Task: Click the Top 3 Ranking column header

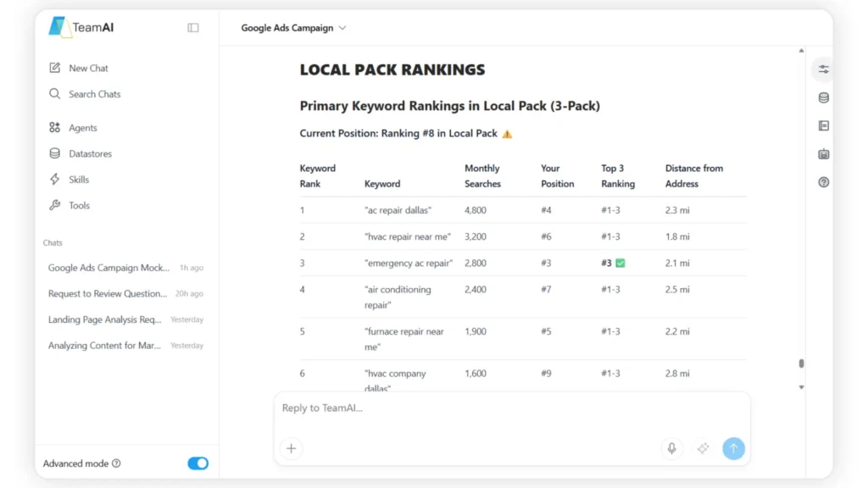Action: point(618,176)
